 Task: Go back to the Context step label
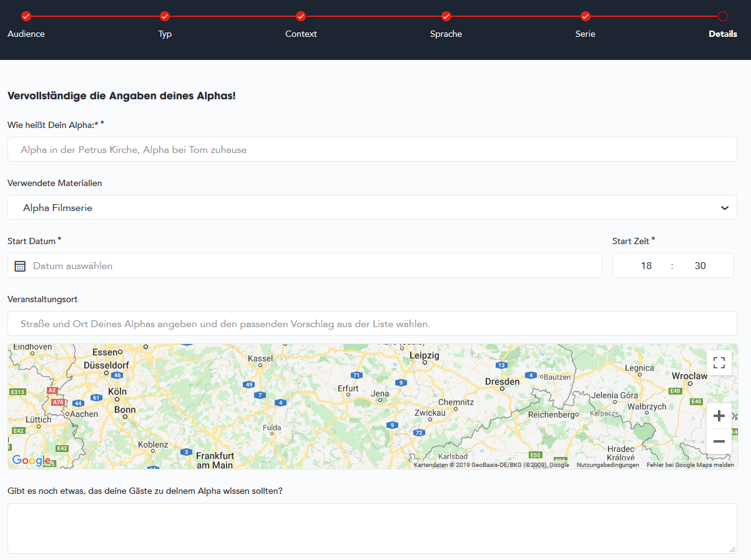click(301, 34)
